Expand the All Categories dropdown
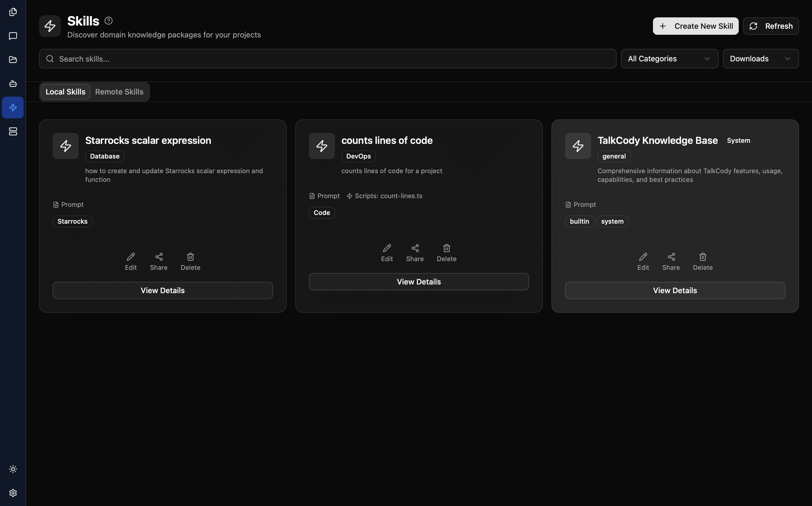The image size is (812, 506). click(x=669, y=59)
